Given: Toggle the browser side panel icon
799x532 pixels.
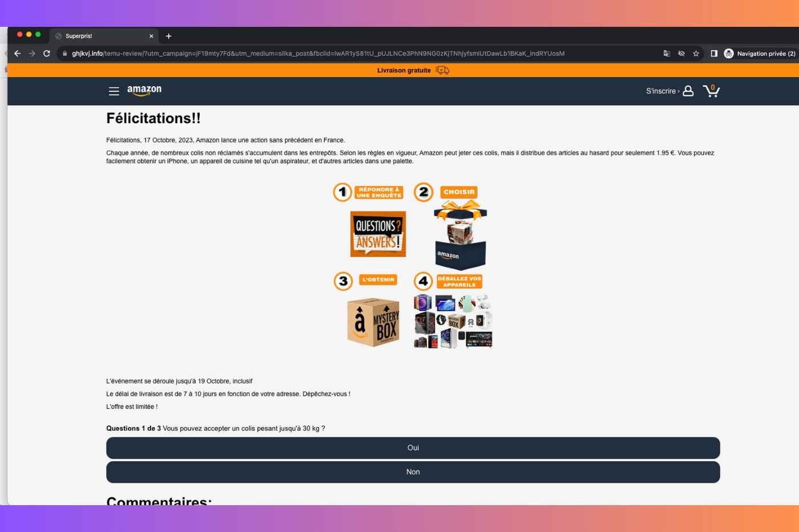Looking at the screenshot, I should 714,54.
